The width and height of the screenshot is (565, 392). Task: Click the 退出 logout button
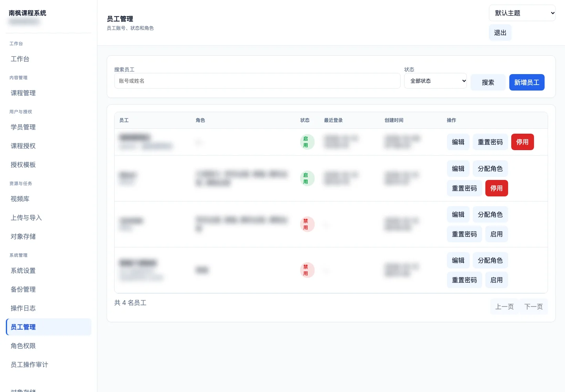point(500,33)
